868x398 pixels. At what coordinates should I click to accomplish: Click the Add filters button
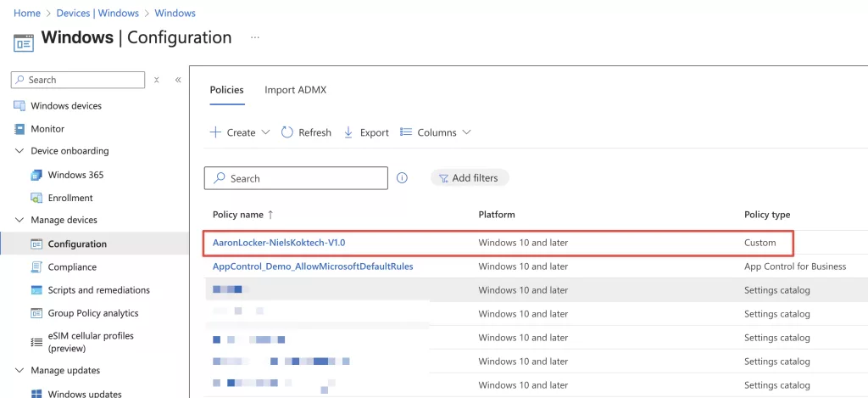tap(470, 178)
